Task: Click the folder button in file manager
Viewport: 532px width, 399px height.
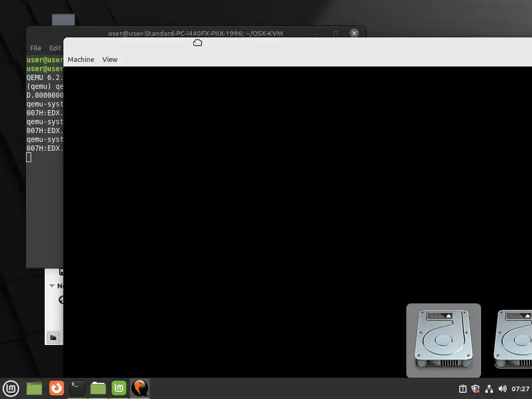Action: [54, 338]
